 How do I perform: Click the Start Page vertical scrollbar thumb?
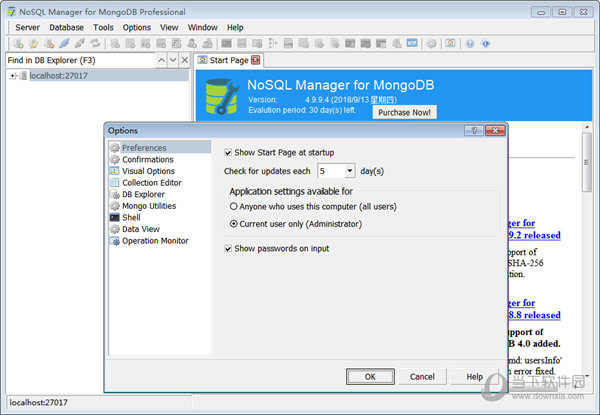pyautogui.click(x=587, y=162)
